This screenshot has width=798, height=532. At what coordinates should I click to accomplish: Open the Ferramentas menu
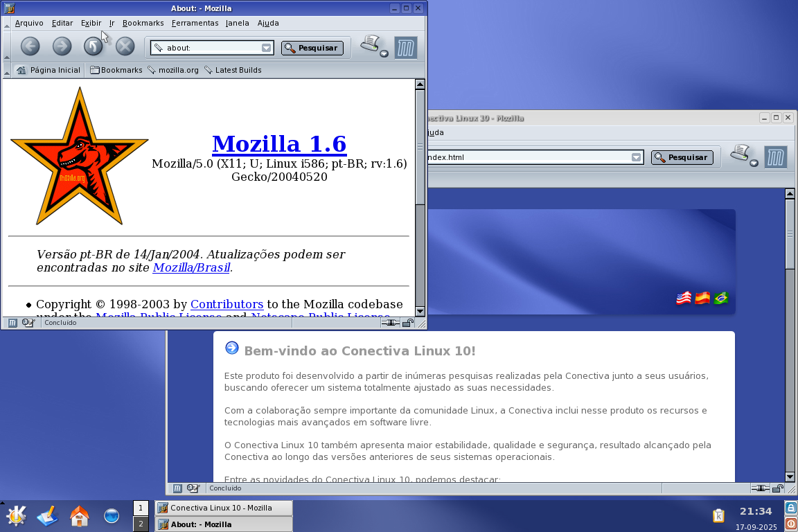(195, 23)
